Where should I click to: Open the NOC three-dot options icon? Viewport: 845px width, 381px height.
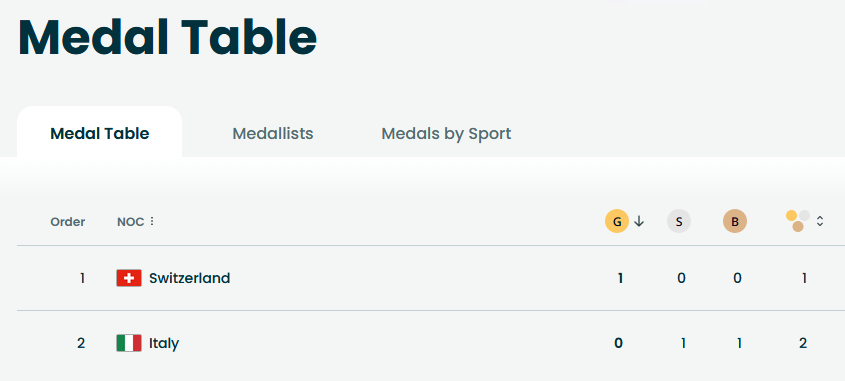pos(152,221)
